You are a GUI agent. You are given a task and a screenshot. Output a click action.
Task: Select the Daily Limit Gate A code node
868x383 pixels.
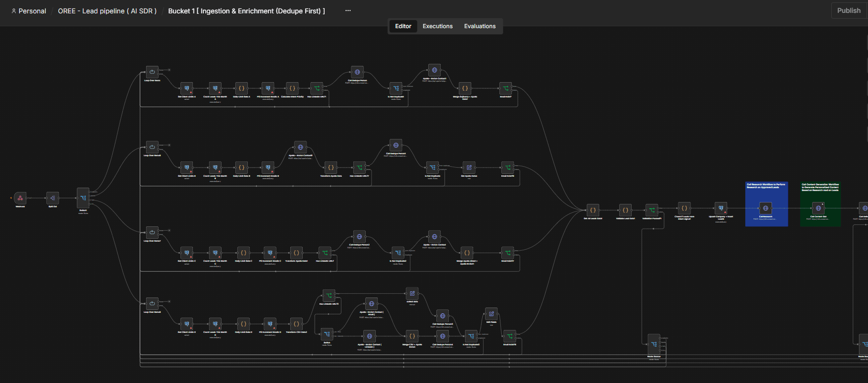pyautogui.click(x=242, y=88)
